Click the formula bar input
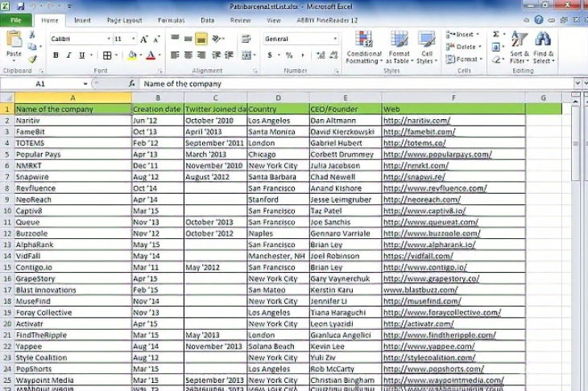Viewport: 588px width, 391px height. point(356,84)
